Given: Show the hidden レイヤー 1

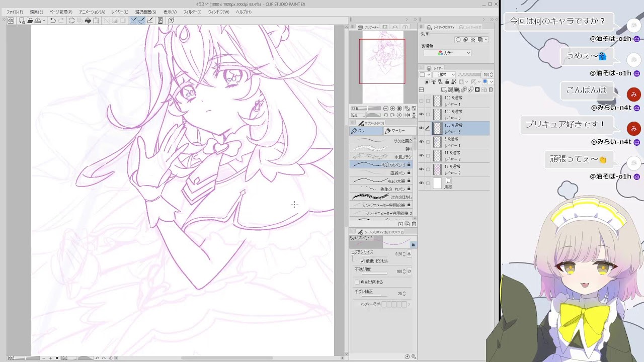Looking at the screenshot, I should tap(421, 101).
